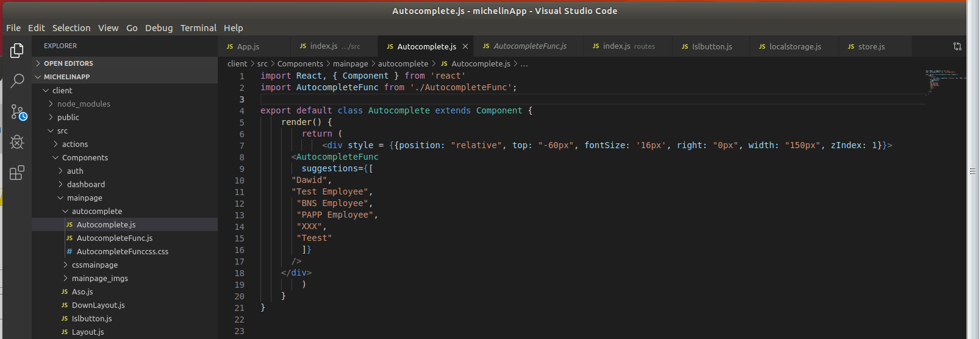Click the breadcrumb ellipsis symbol segment
This screenshot has width=980, height=339.
(524, 64)
